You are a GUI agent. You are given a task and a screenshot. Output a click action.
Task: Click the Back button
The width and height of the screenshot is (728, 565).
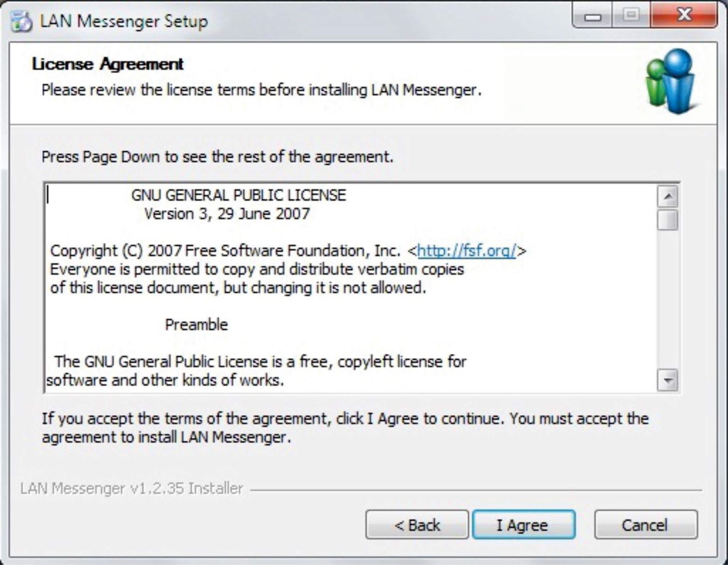(x=417, y=524)
